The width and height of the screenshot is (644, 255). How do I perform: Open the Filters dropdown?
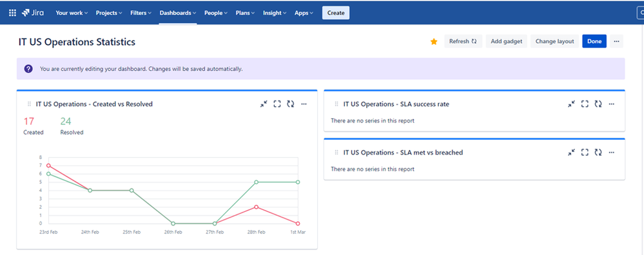pyautogui.click(x=141, y=13)
